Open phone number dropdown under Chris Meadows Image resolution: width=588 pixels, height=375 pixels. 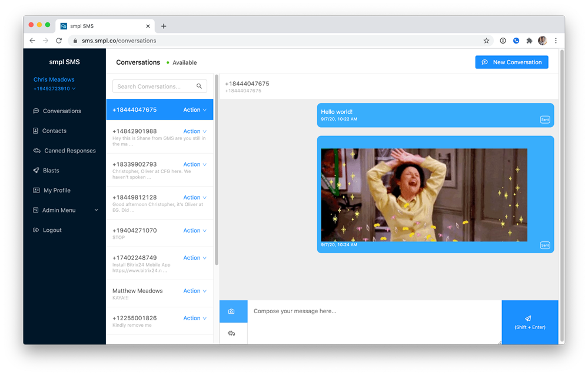point(54,89)
